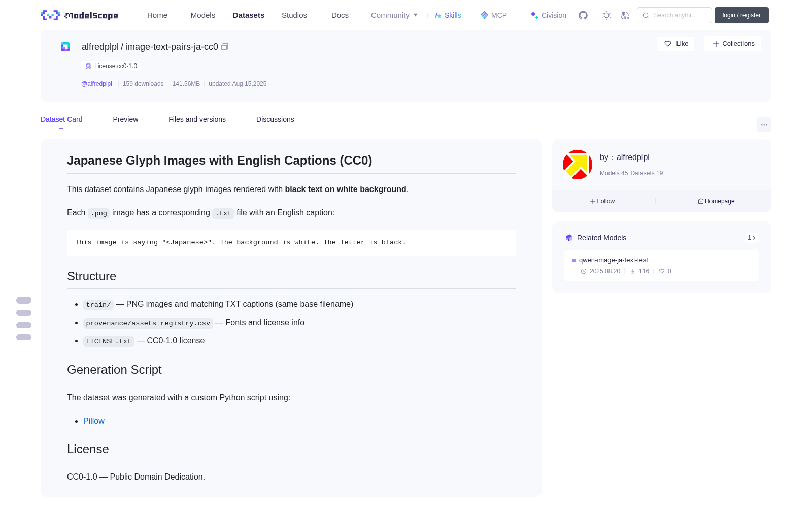The height and width of the screenshot is (508, 812).
Task: Go to the Home menu item
Action: (x=157, y=15)
